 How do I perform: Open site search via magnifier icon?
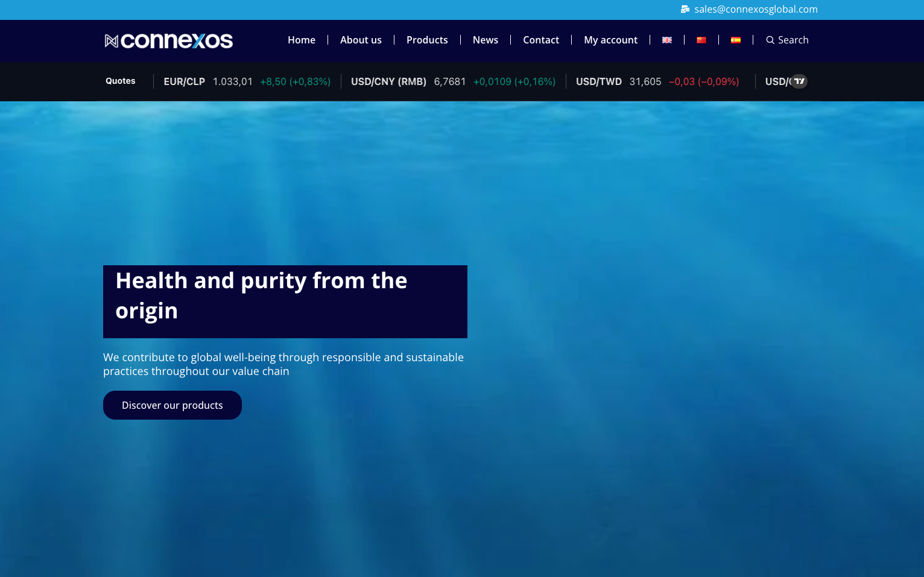(770, 40)
